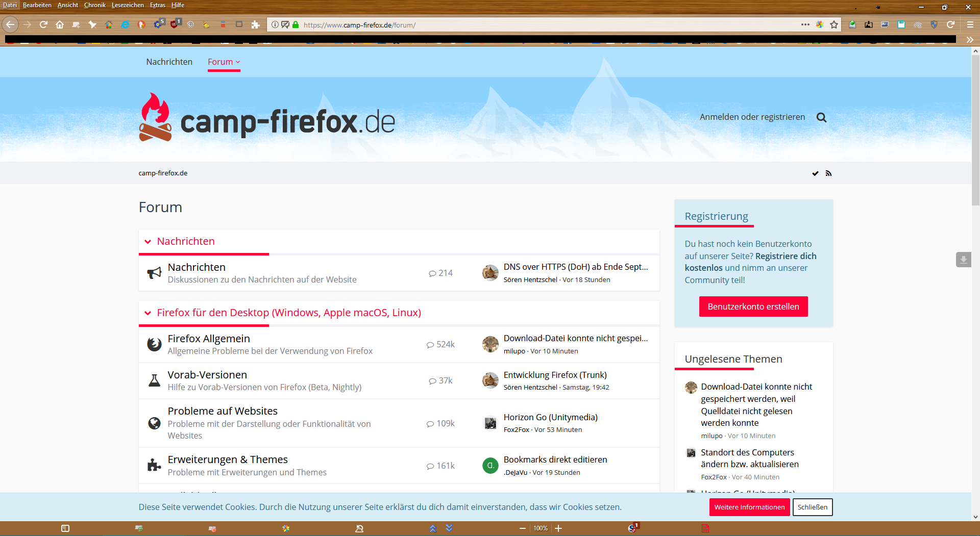Zoom out with the minus button

[x=523, y=528]
